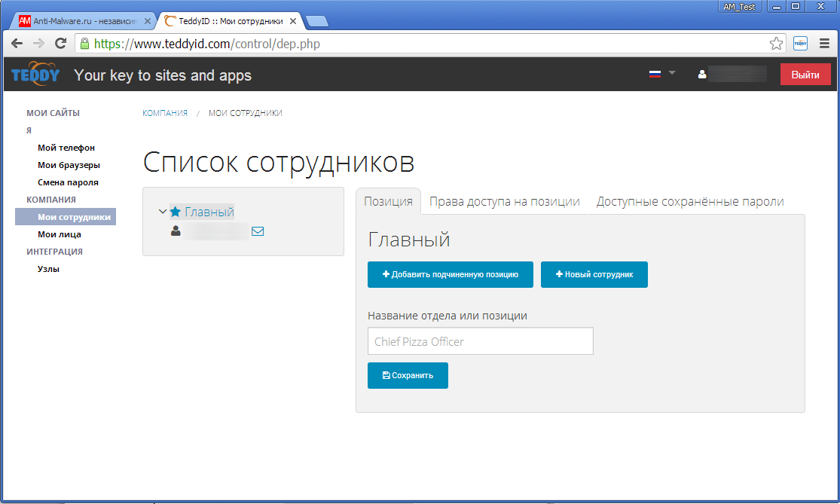Open Chrome hamburger menu
The image size is (840, 504).
(x=824, y=44)
